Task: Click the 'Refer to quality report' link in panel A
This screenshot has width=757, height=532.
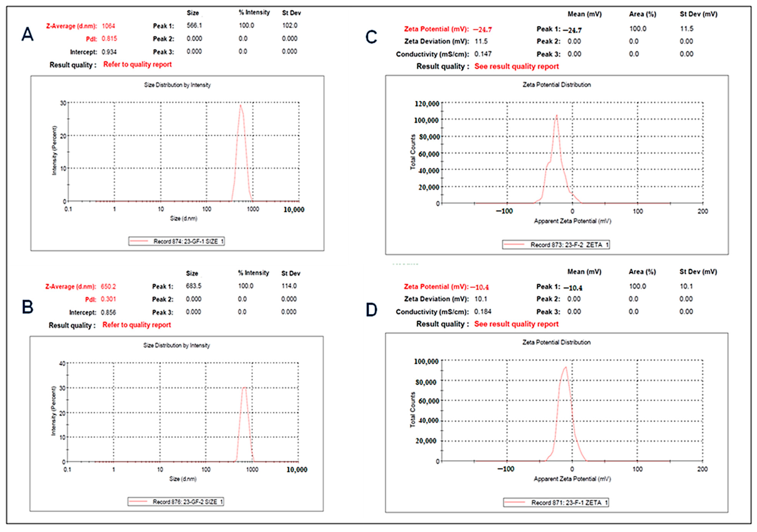Action: (x=137, y=65)
